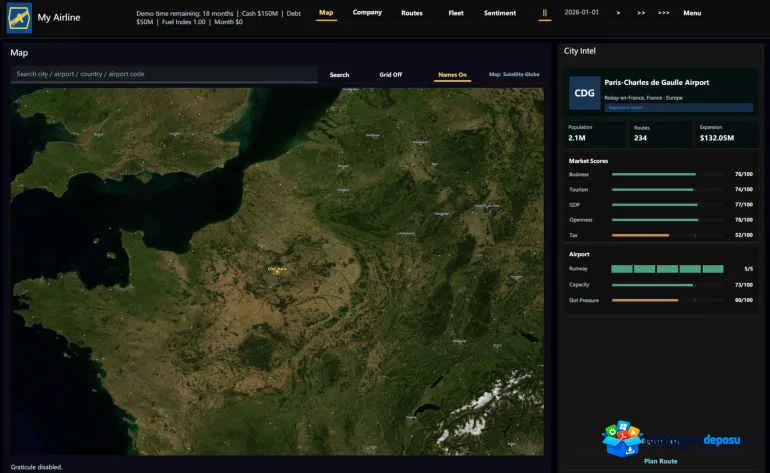770x473 pixels.
Task: Focus the city or airport search field
Action: tap(164, 74)
